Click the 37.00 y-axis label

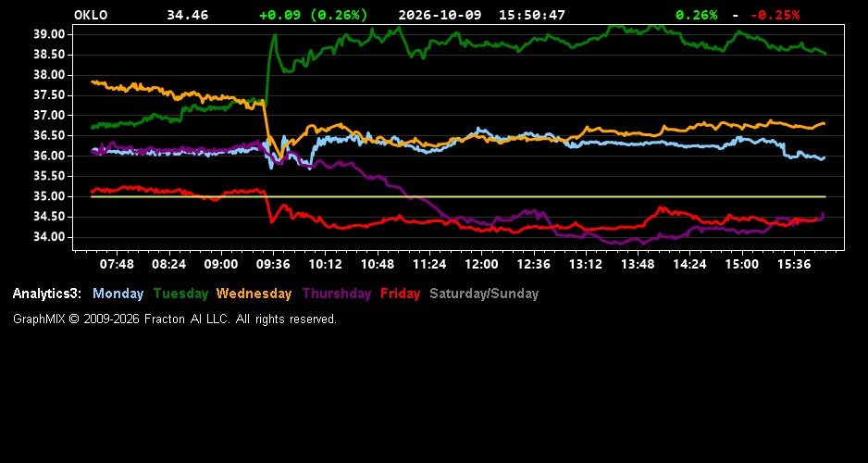tap(50, 115)
